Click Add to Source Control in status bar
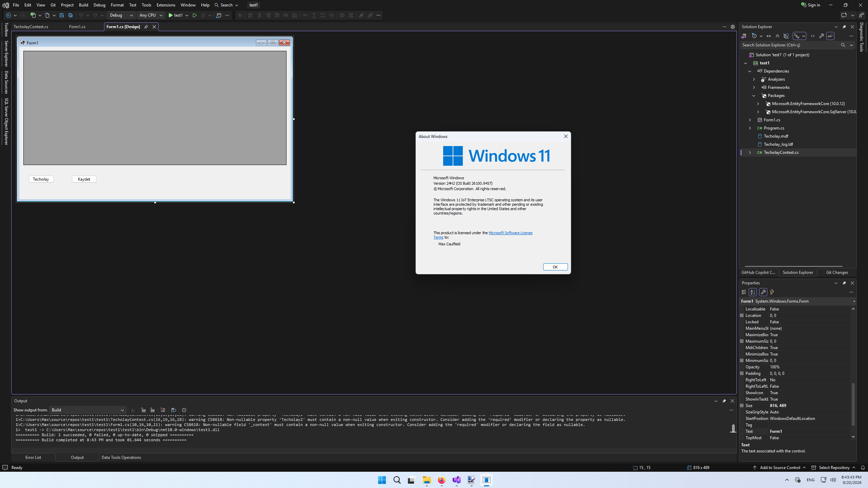The image size is (868, 488). (x=779, y=468)
